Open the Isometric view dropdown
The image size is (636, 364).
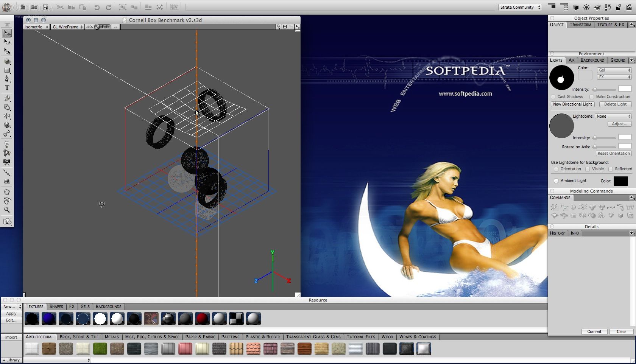point(36,27)
